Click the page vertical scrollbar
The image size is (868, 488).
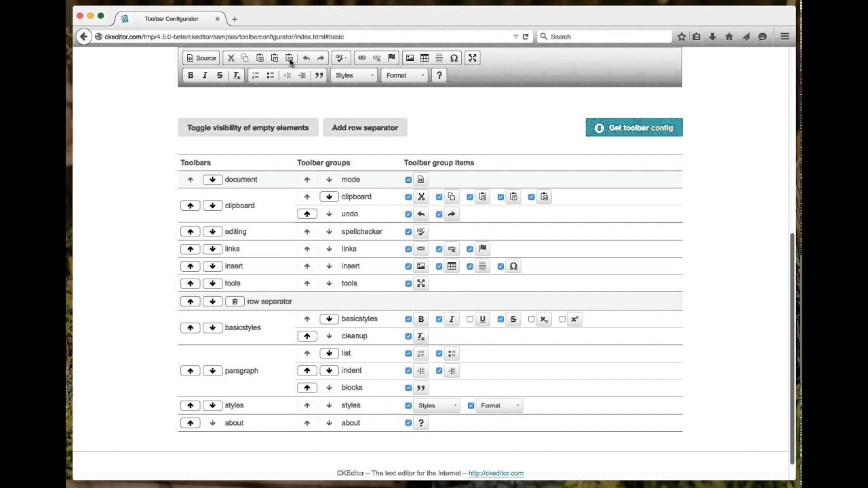[792, 348]
